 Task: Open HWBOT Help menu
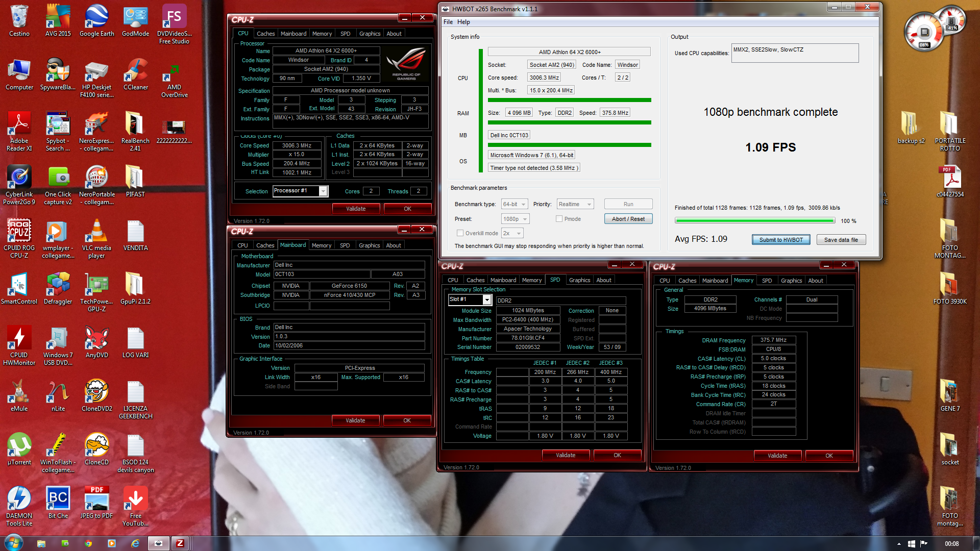[463, 22]
